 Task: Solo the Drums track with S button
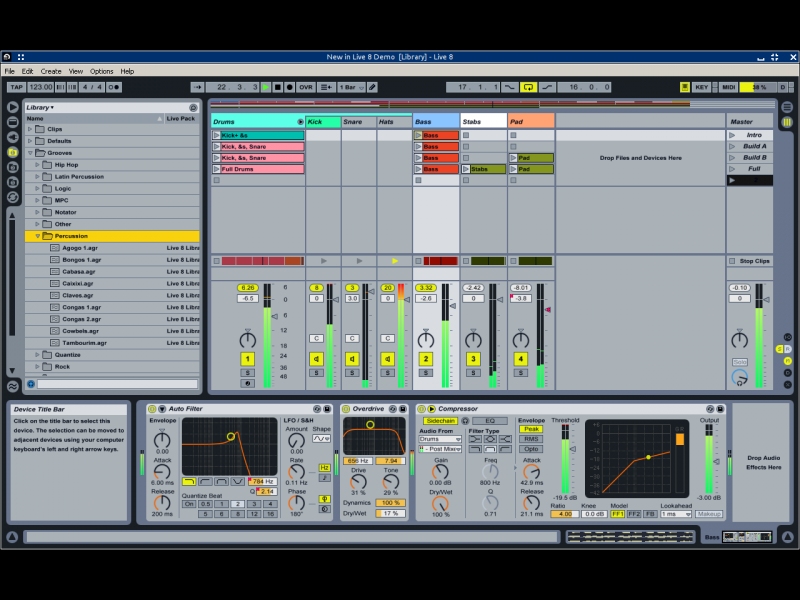pyautogui.click(x=247, y=372)
